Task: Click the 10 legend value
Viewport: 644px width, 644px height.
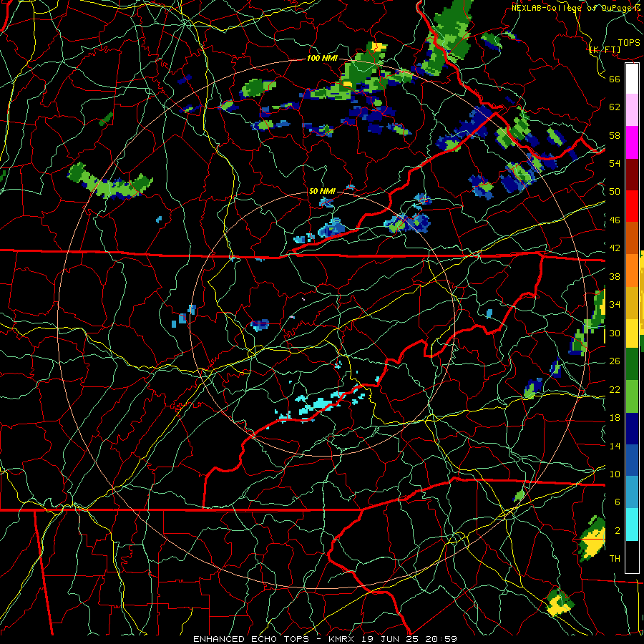Action: pos(615,474)
